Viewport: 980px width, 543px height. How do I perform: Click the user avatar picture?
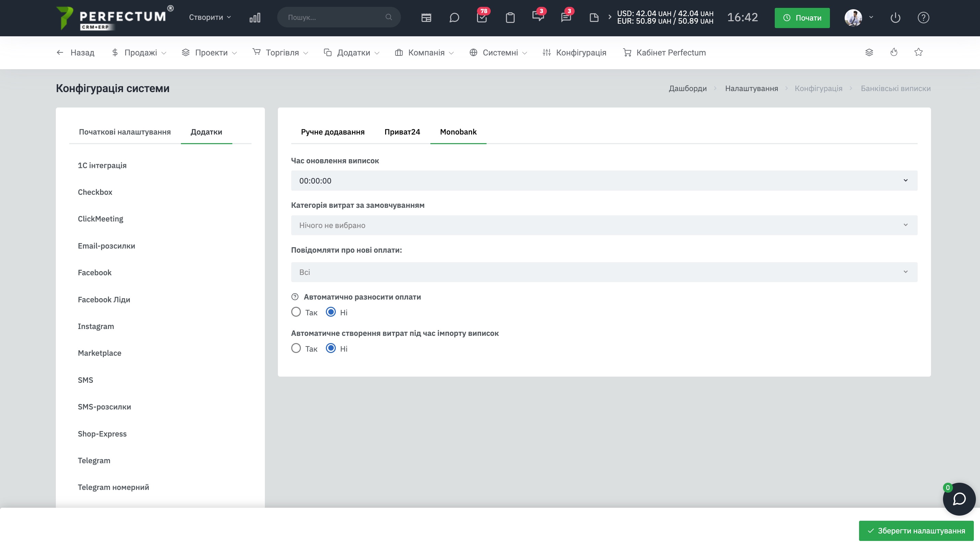(853, 17)
